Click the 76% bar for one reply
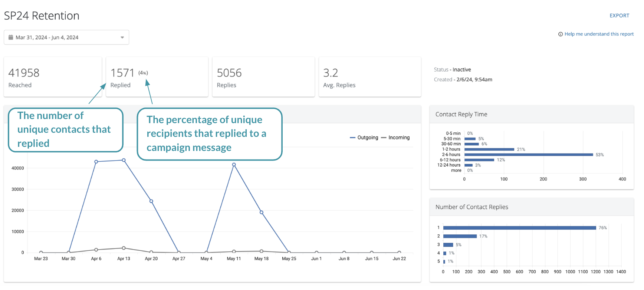 [x=519, y=228]
